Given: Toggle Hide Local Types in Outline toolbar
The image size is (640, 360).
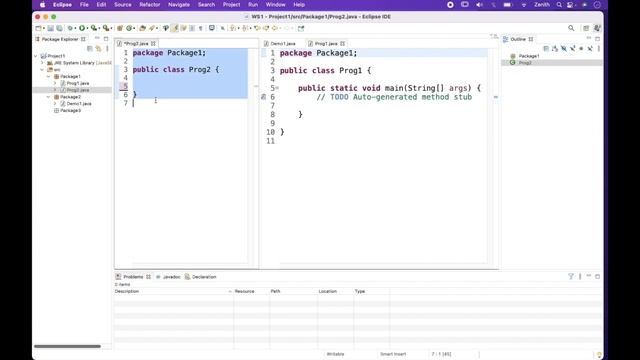Looking at the screenshot, I should pos(590,49).
